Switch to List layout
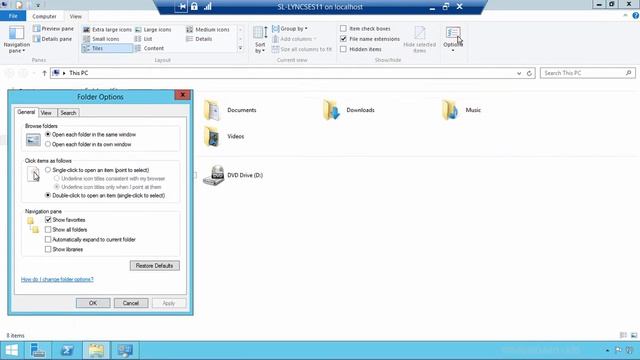The image size is (640, 360). click(x=144, y=39)
